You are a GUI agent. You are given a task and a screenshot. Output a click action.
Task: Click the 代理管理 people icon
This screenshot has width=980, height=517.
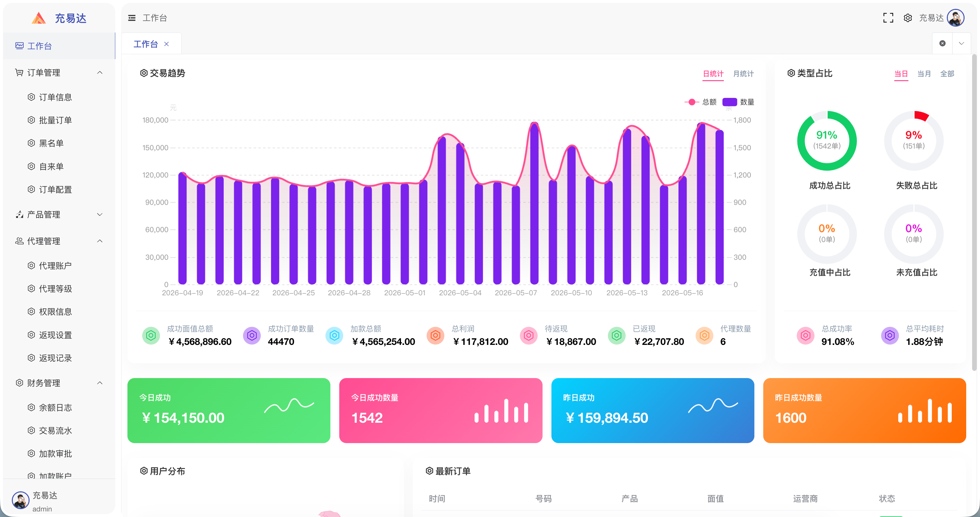(x=19, y=241)
